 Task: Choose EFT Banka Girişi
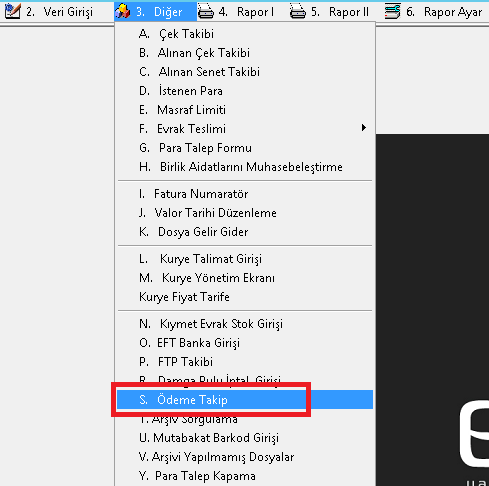245,343
